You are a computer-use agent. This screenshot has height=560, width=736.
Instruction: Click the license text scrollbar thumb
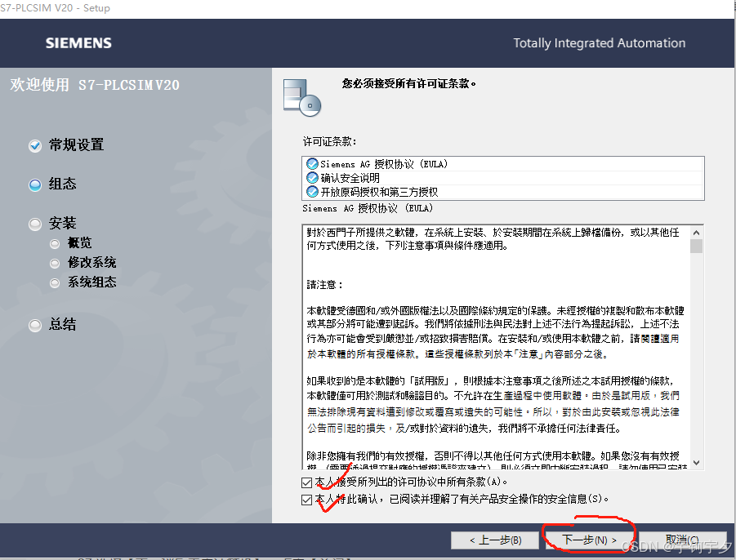697,247
